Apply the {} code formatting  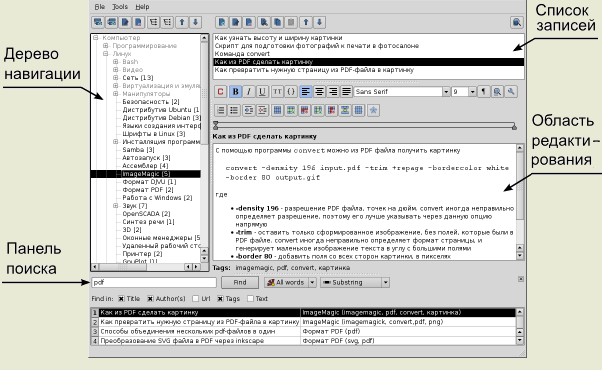pyautogui.click(x=291, y=91)
